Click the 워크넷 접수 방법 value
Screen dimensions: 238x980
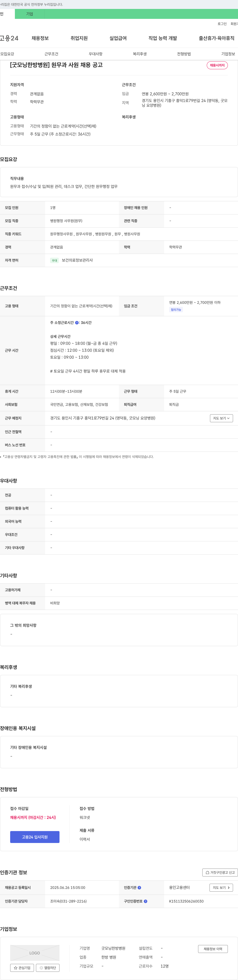85,818
